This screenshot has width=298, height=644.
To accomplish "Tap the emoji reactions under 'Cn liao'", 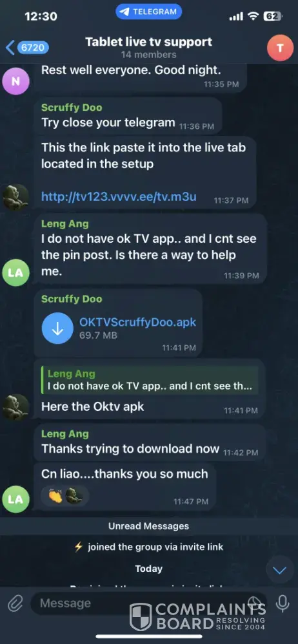I will [x=65, y=496].
